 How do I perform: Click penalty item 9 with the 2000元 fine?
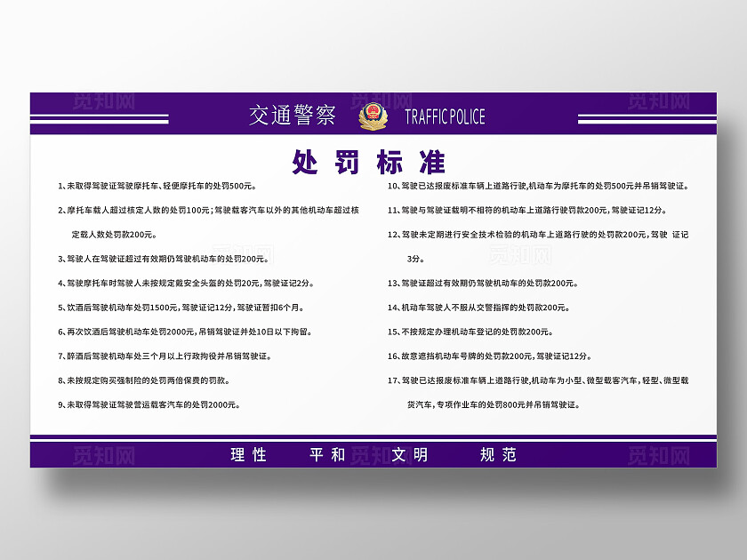point(149,404)
